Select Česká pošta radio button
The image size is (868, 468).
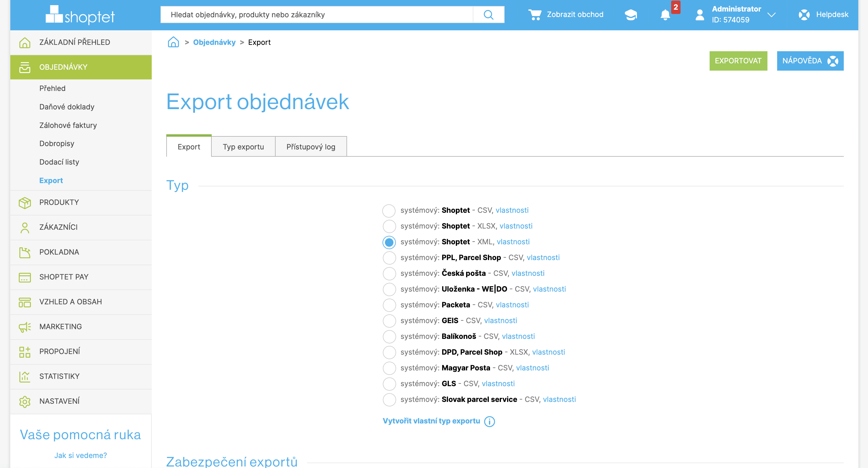389,273
